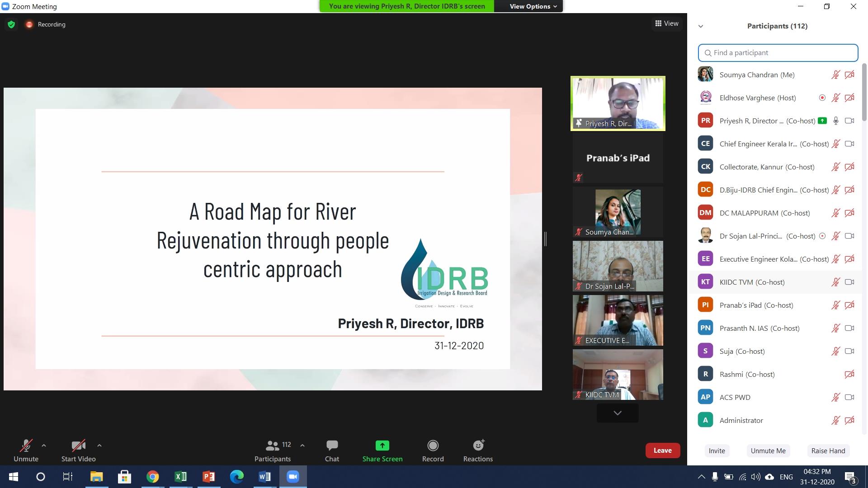868x488 pixels.
Task: Click the Excel taskbar icon
Action: point(180,477)
